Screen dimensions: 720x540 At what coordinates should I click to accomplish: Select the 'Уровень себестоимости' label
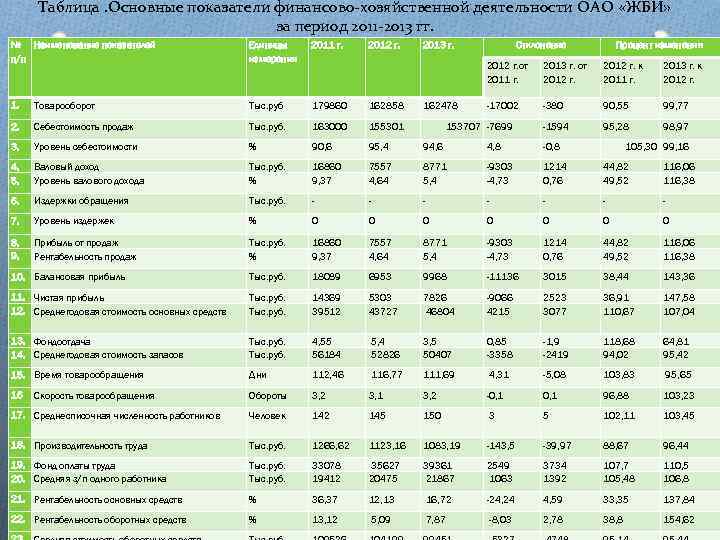(85, 147)
